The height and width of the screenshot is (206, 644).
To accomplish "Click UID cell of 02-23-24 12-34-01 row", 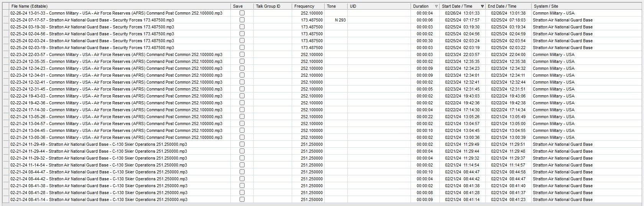I will pos(379,75).
